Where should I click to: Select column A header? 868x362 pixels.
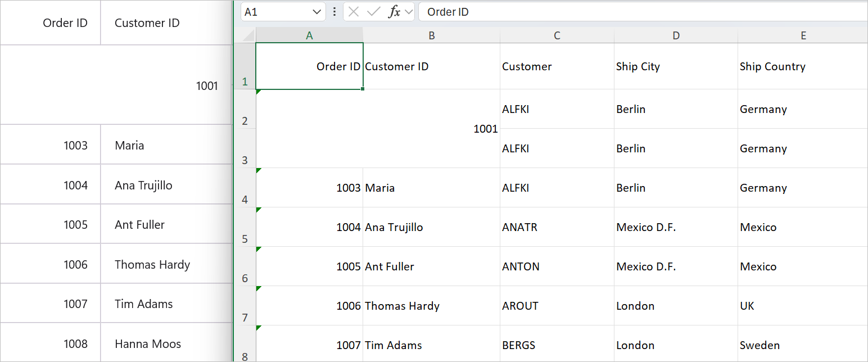coord(309,35)
